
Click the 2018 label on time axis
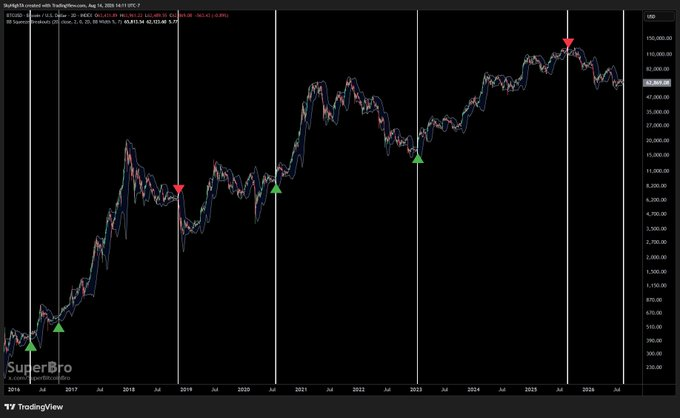129,389
